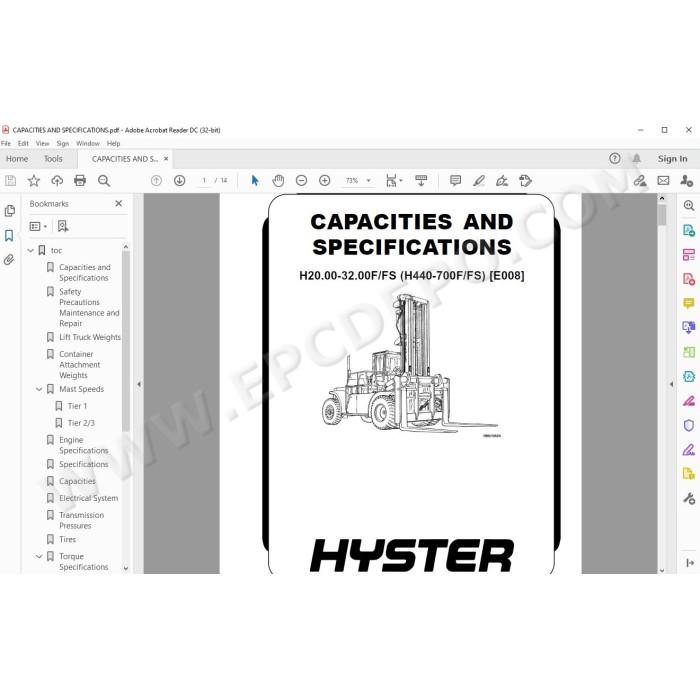Close the Bookmarks panel
This screenshot has width=700, height=700.
click(x=118, y=204)
